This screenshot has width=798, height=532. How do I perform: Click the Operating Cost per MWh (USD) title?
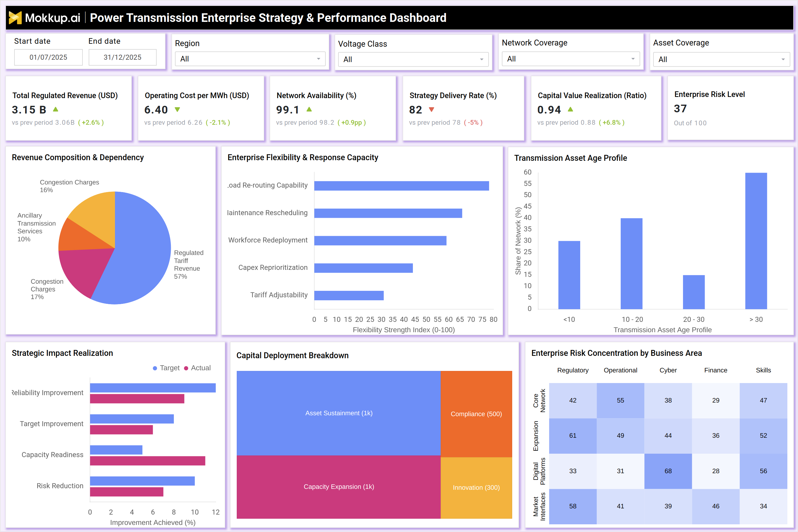click(x=197, y=96)
